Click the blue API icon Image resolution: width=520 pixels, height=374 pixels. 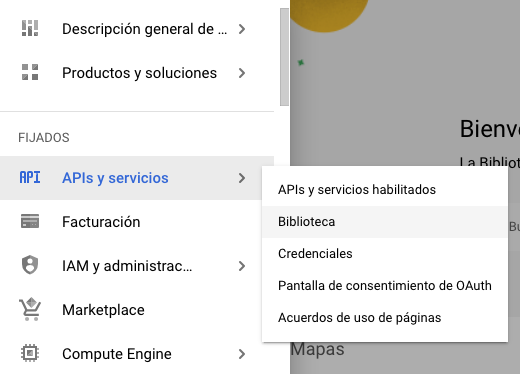(30, 178)
